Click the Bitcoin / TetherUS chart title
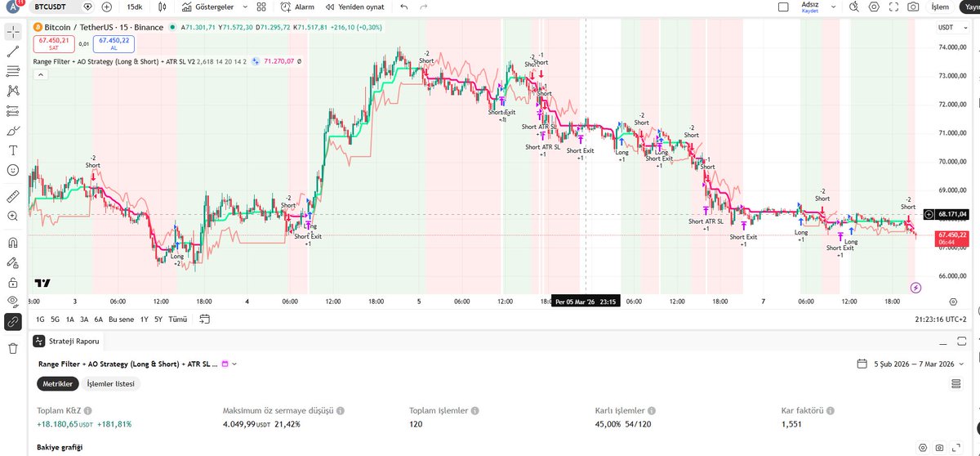The height and width of the screenshot is (456, 980). [104, 27]
